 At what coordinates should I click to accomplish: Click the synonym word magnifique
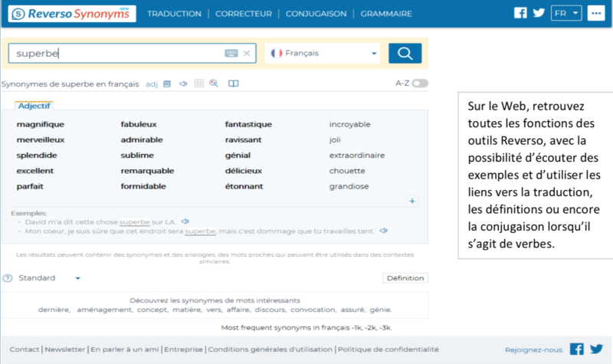click(x=41, y=124)
